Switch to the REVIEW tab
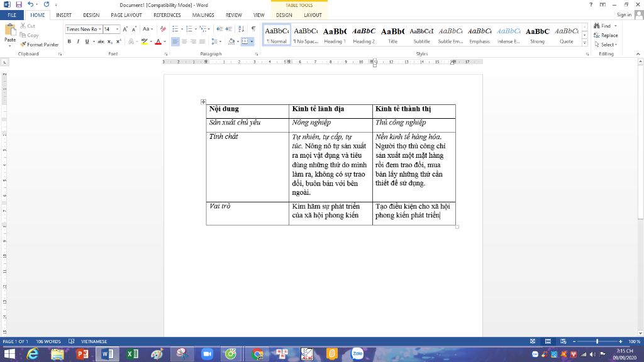Viewport: 644px width, 362px height. coord(234,15)
